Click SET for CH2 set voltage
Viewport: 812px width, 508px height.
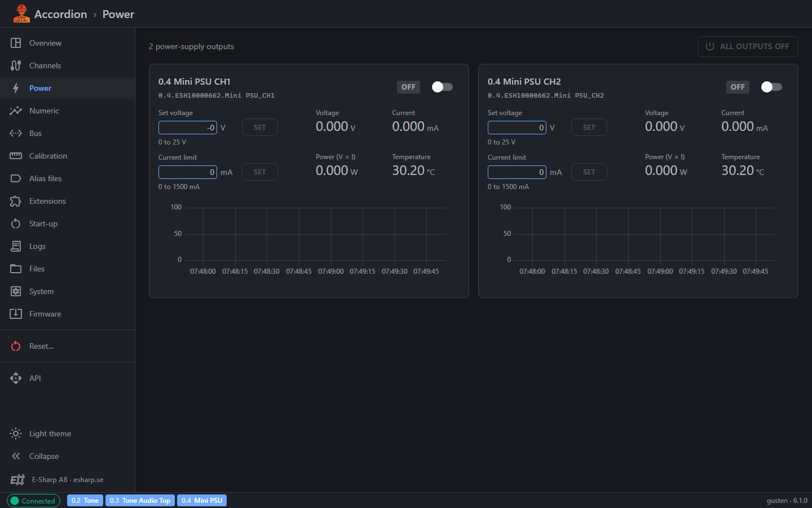(x=589, y=128)
